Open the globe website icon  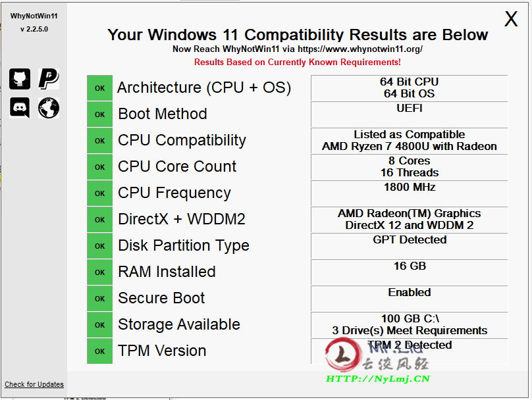(49, 108)
